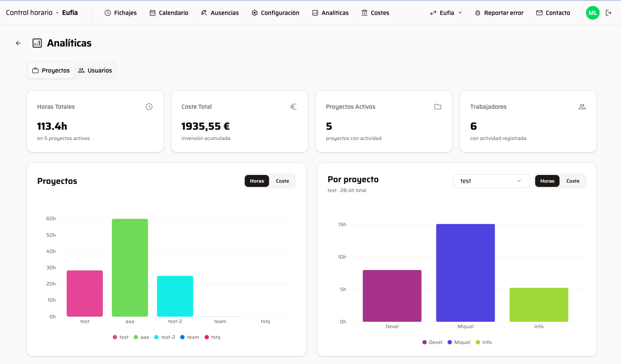Collapse the Analíticas page with the back arrow
621x364 pixels.
[18, 43]
